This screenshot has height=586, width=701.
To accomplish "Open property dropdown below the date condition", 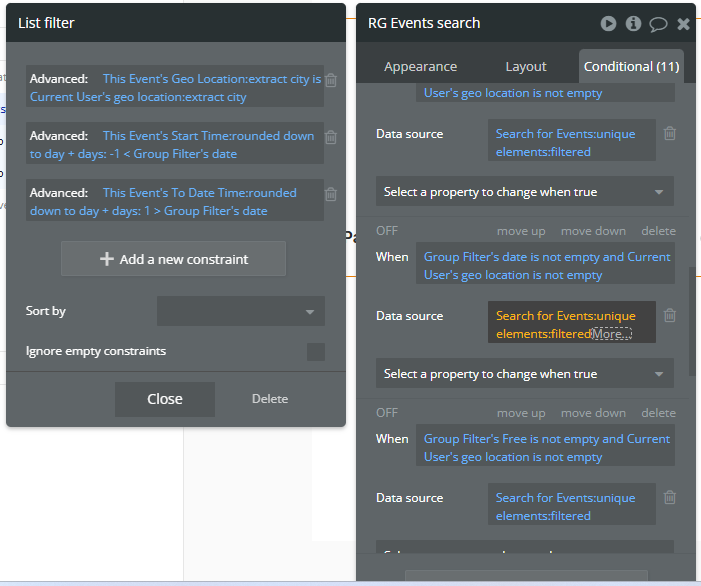I will [x=524, y=374].
